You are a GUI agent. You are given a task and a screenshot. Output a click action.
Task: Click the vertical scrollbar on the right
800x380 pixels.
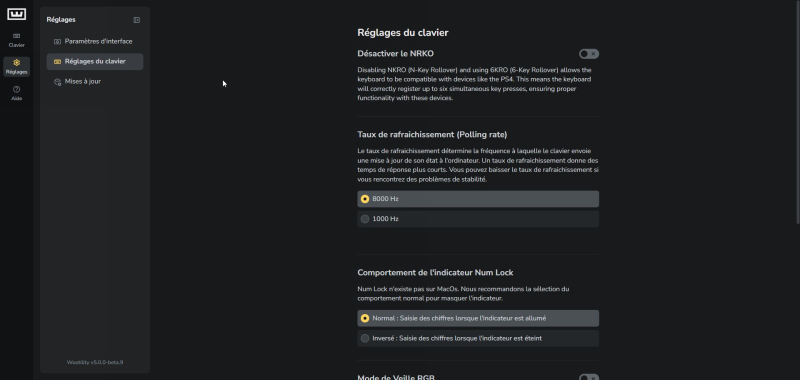(x=797, y=112)
